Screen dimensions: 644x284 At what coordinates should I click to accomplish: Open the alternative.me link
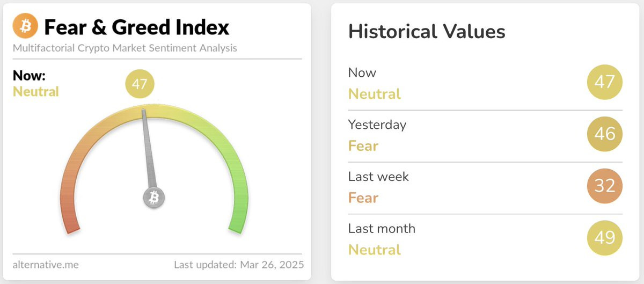pos(46,265)
